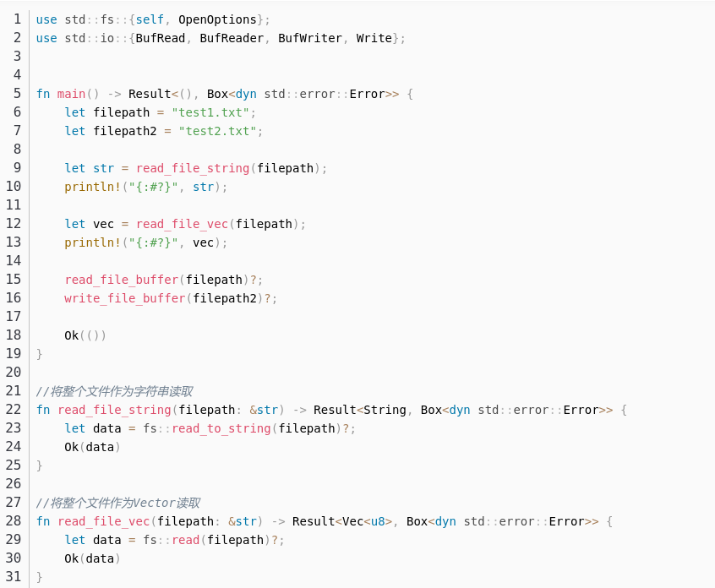Click fs::read_to_string on line 23
The width and height of the screenshot is (715, 588).
point(207,428)
